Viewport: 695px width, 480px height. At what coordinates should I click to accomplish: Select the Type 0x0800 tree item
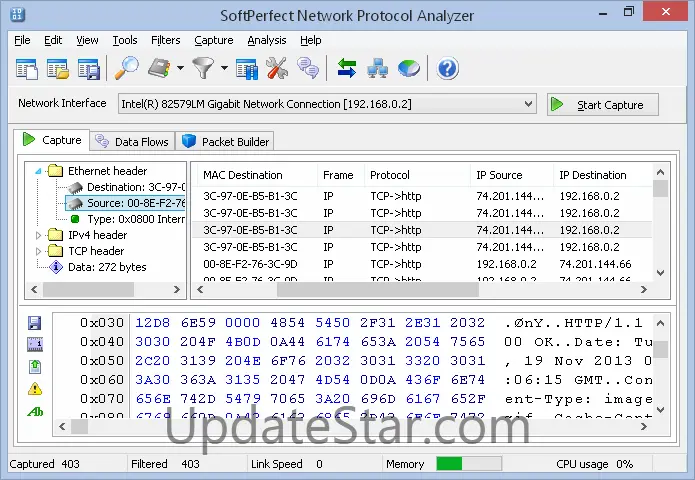coord(127,219)
